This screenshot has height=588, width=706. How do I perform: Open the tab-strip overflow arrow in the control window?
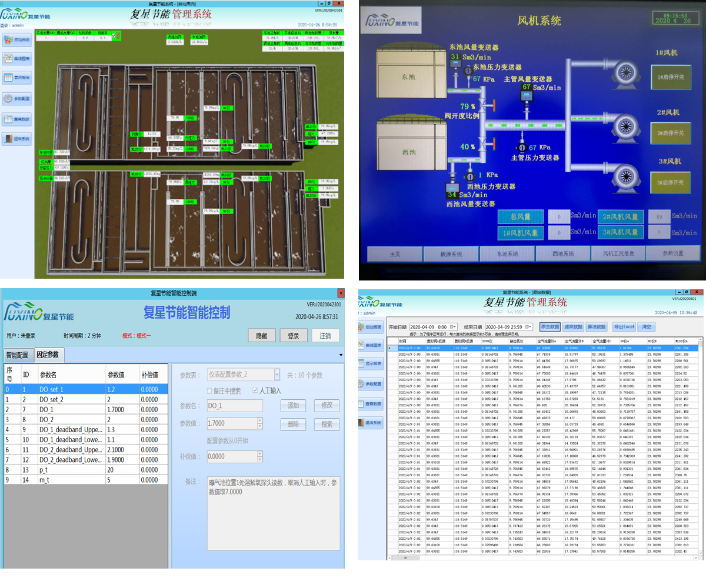341,355
